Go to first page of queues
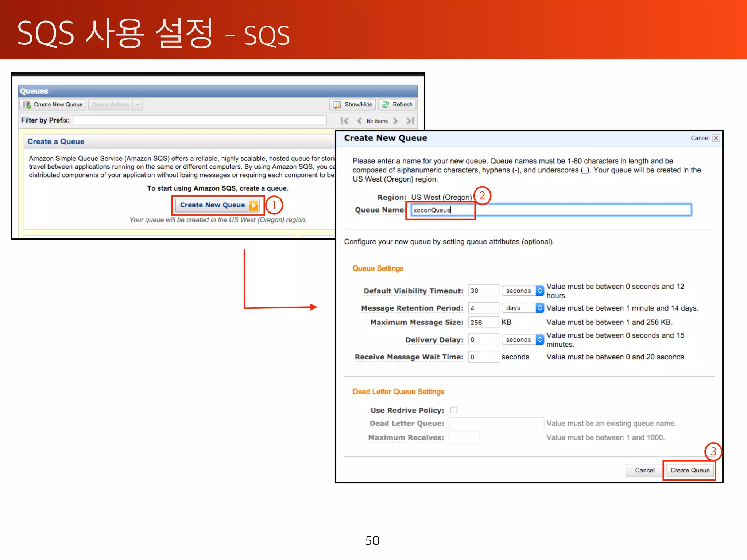The width and height of the screenshot is (747, 560). point(344,121)
